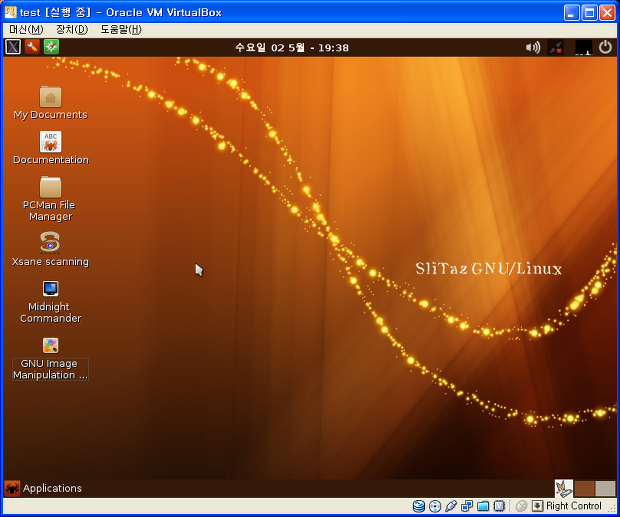Click the mouse integration status icon
The height and width of the screenshot is (517, 620).
522,506
